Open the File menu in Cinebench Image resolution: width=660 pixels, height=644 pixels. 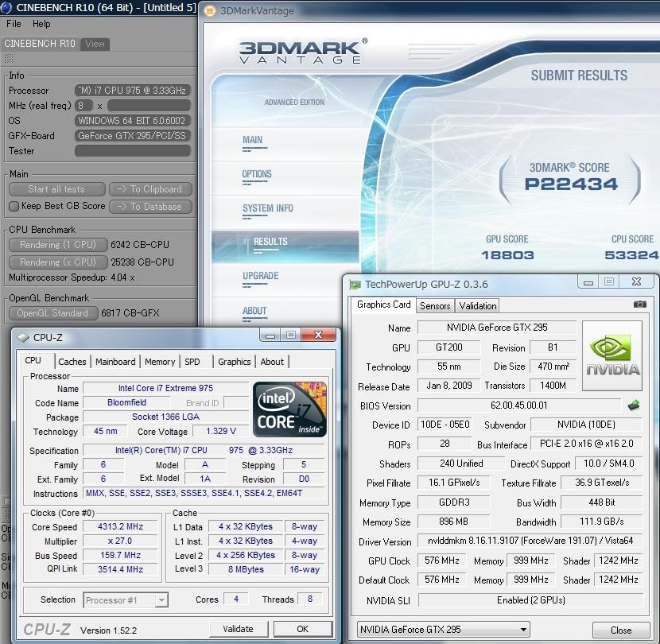coord(14,24)
